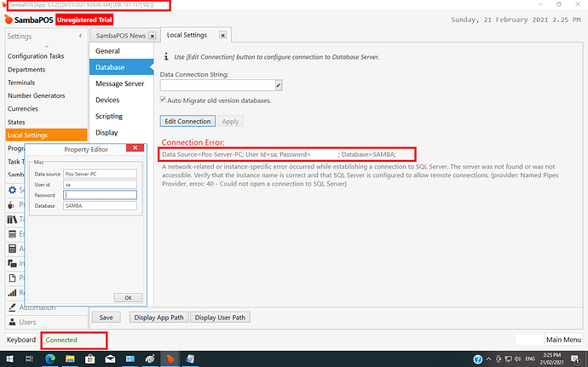The image size is (588, 367).
Task: Select the Database settings section
Action: 122,67
